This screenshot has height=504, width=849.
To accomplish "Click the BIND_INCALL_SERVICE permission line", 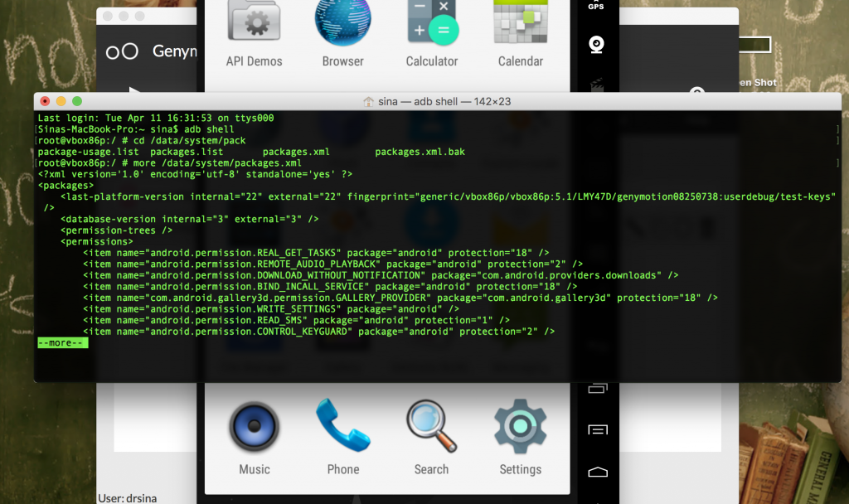I will point(330,286).
